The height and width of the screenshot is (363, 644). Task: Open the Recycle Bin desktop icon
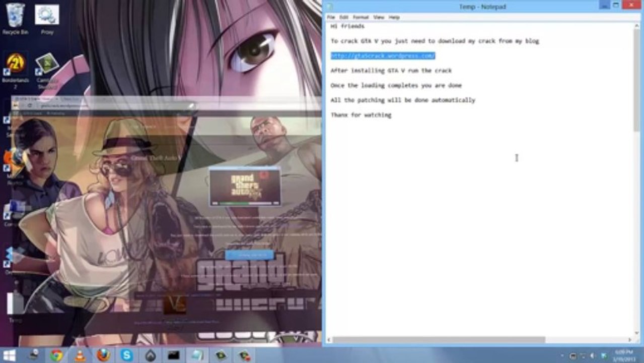pyautogui.click(x=15, y=19)
